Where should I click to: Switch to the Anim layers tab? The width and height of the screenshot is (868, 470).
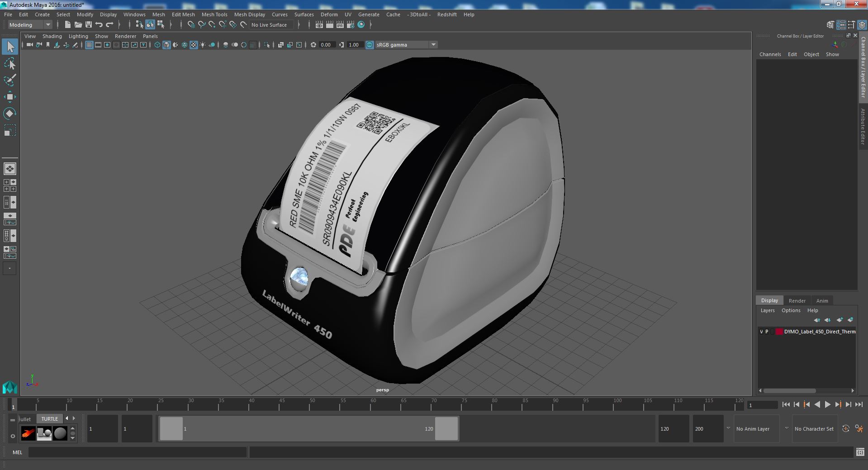(x=822, y=301)
